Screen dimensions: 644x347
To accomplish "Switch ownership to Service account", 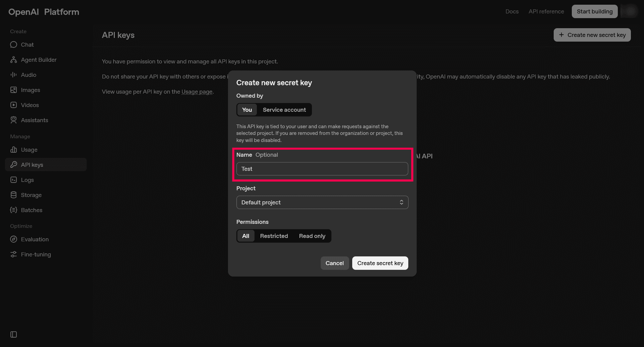I will 284,110.
